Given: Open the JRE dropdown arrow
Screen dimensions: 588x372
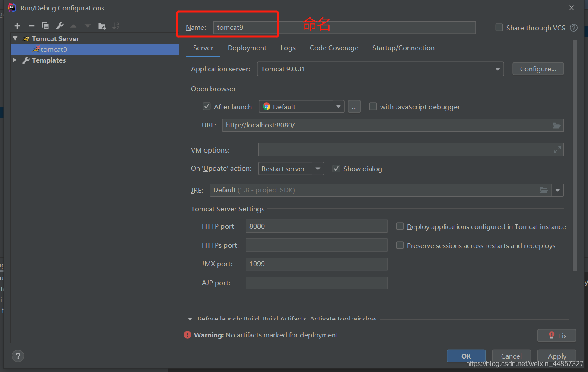Looking at the screenshot, I should pos(558,190).
